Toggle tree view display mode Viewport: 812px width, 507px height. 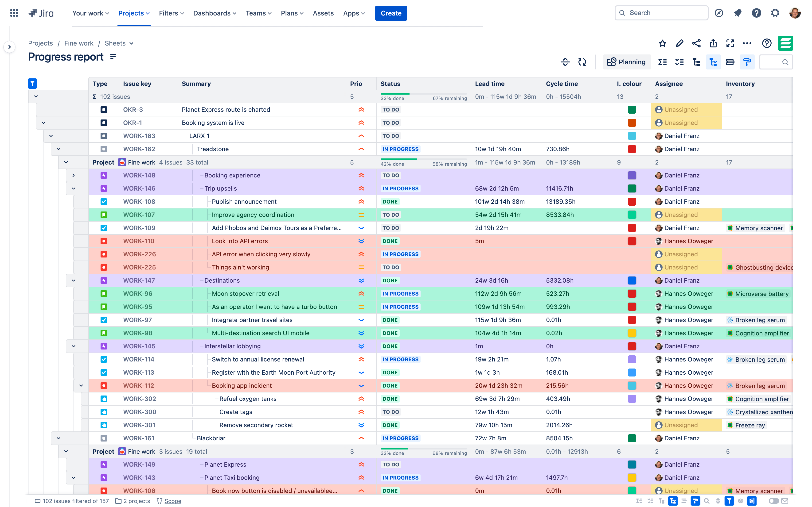(713, 62)
